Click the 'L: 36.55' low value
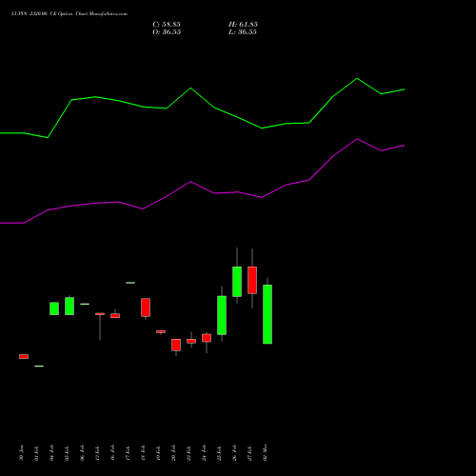 click(243, 32)
